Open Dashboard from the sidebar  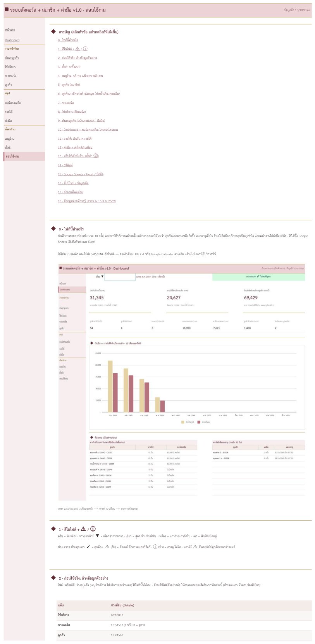coord(12,40)
